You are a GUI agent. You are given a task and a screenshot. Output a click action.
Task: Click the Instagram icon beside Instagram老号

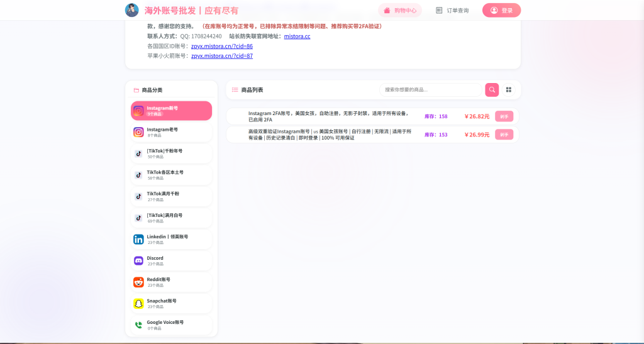click(x=138, y=132)
